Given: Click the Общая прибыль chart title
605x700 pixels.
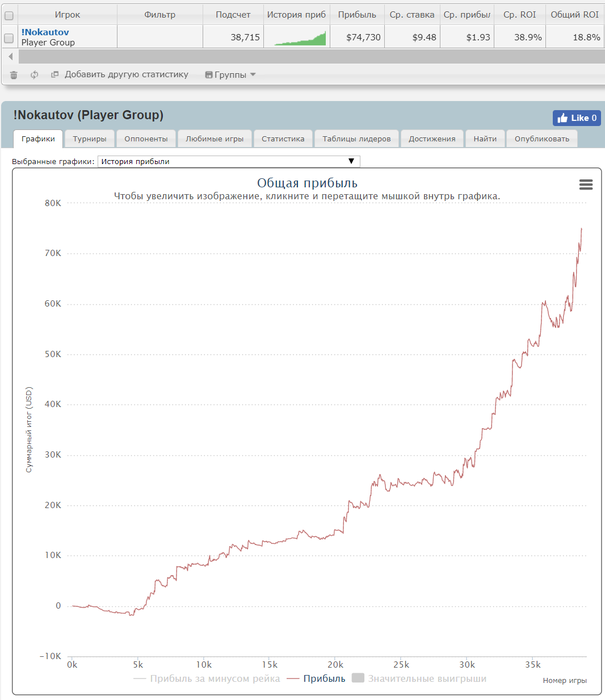Looking at the screenshot, I should coord(307,183).
